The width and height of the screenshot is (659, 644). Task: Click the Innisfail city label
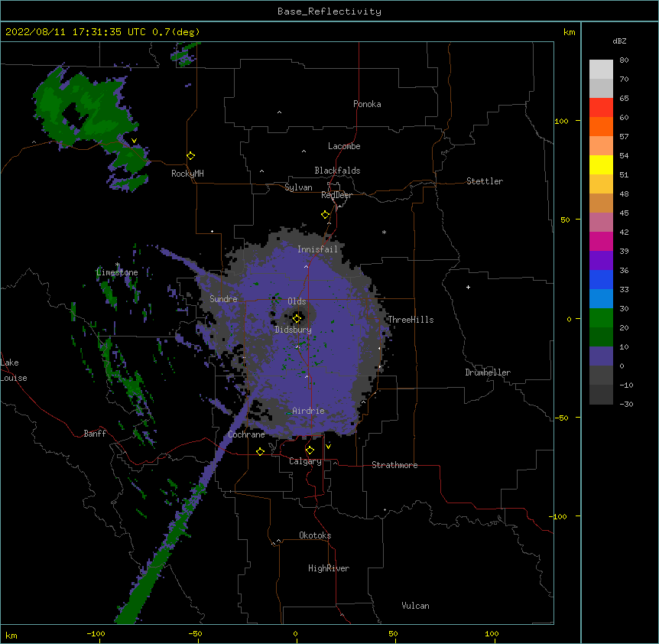pos(318,249)
